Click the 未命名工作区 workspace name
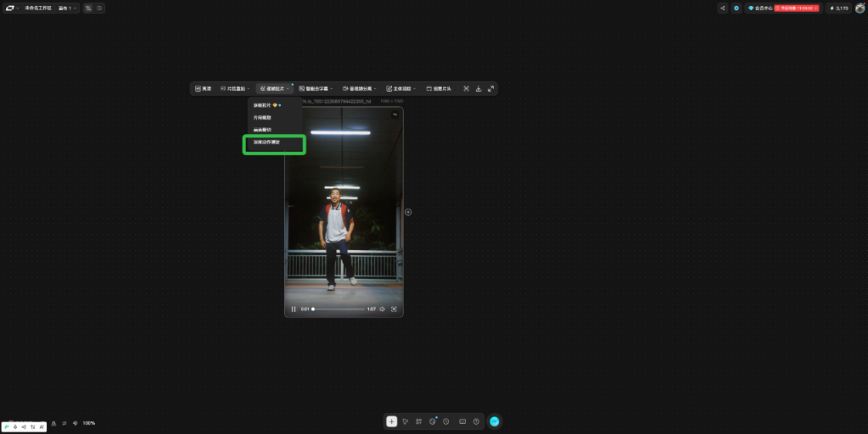Viewport: 868px width, 434px height. point(39,8)
